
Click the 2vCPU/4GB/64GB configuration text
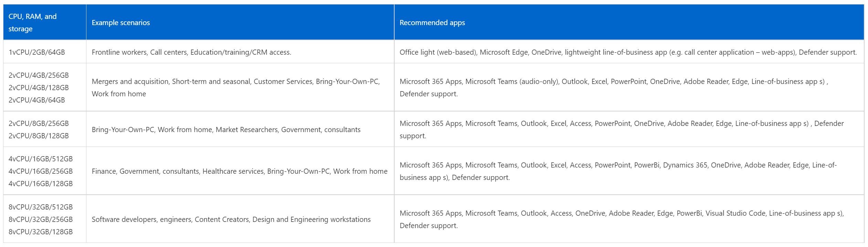point(37,100)
